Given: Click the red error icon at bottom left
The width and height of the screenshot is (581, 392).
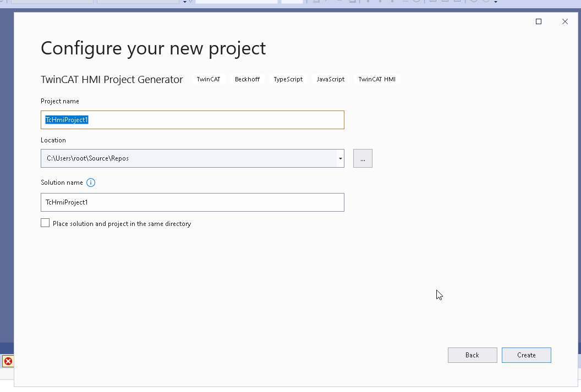Looking at the screenshot, I should click(8, 361).
